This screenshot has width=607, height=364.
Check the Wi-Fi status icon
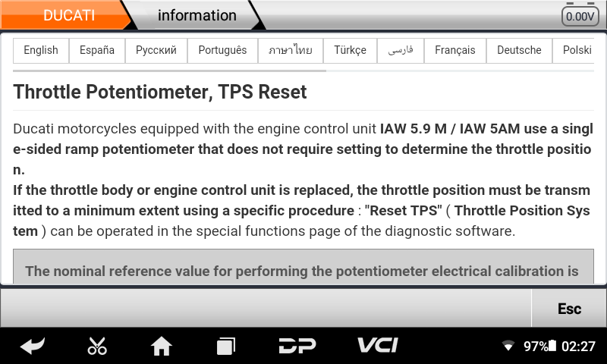(x=508, y=346)
